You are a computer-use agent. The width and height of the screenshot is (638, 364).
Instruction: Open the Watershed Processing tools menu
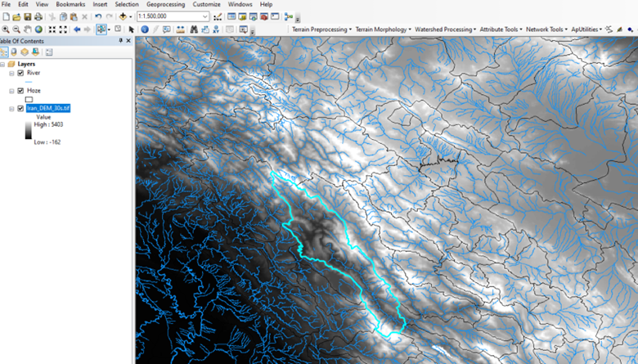pyautogui.click(x=446, y=29)
